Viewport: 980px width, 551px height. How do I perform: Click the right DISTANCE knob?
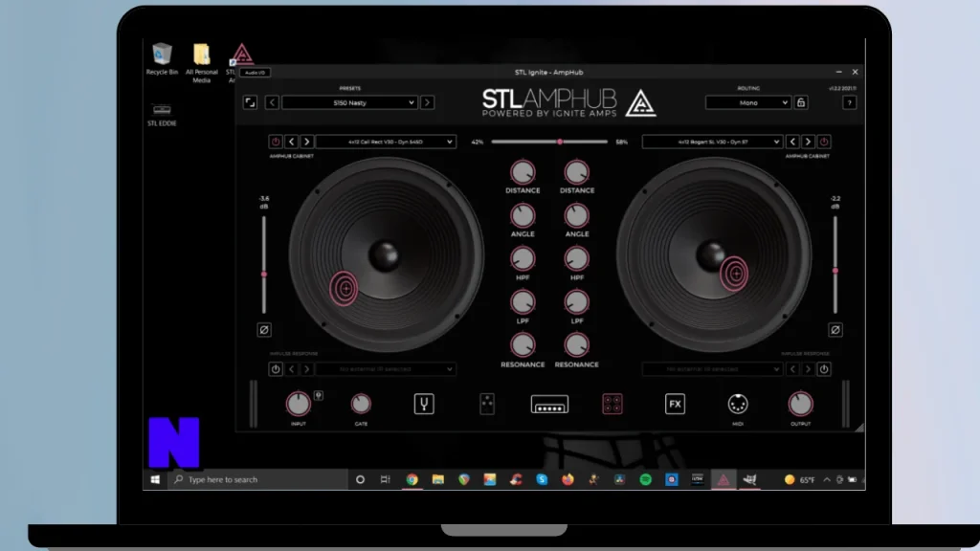(576, 172)
